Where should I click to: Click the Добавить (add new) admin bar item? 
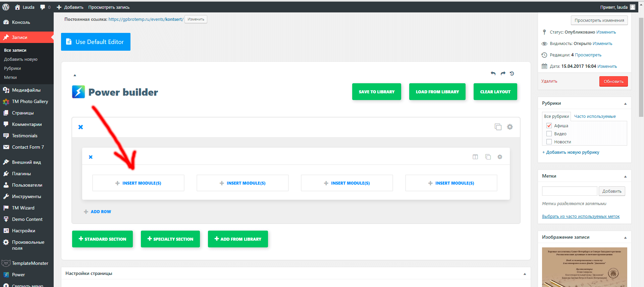point(70,7)
